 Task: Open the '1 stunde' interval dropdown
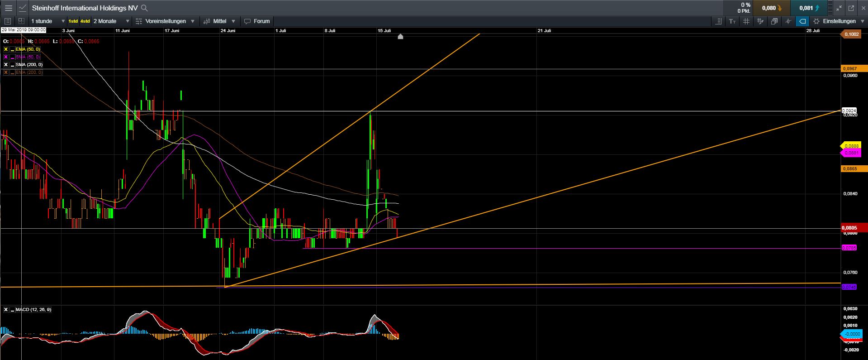(47, 21)
